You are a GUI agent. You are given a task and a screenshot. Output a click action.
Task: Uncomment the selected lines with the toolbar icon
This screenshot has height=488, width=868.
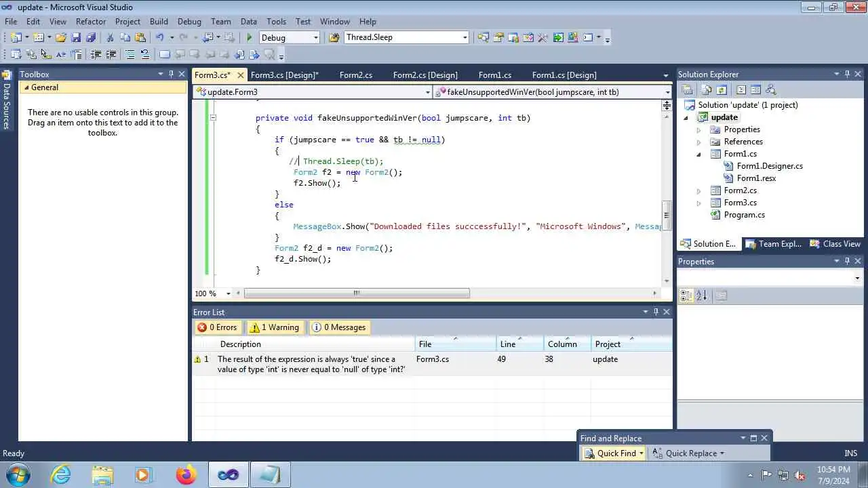click(x=144, y=54)
